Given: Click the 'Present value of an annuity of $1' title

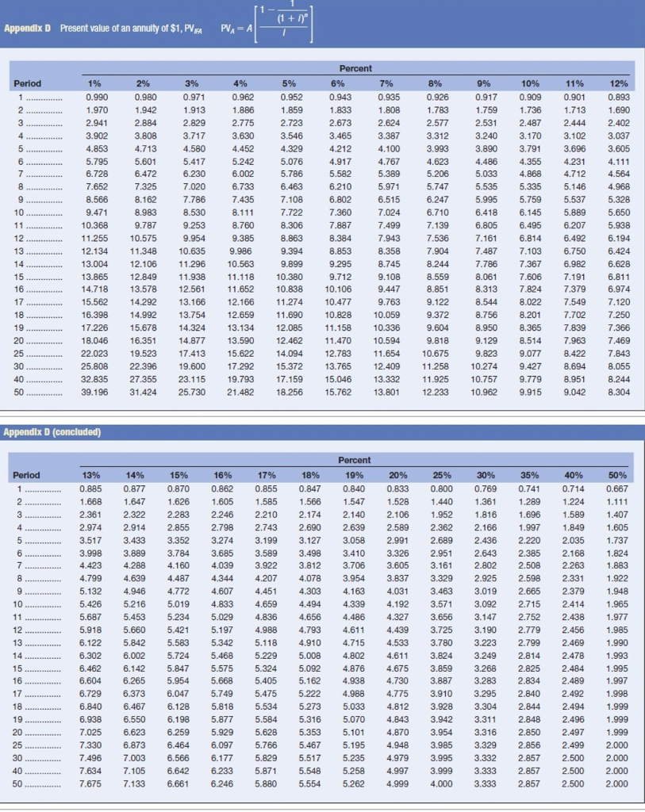Looking at the screenshot, I should point(131,29).
